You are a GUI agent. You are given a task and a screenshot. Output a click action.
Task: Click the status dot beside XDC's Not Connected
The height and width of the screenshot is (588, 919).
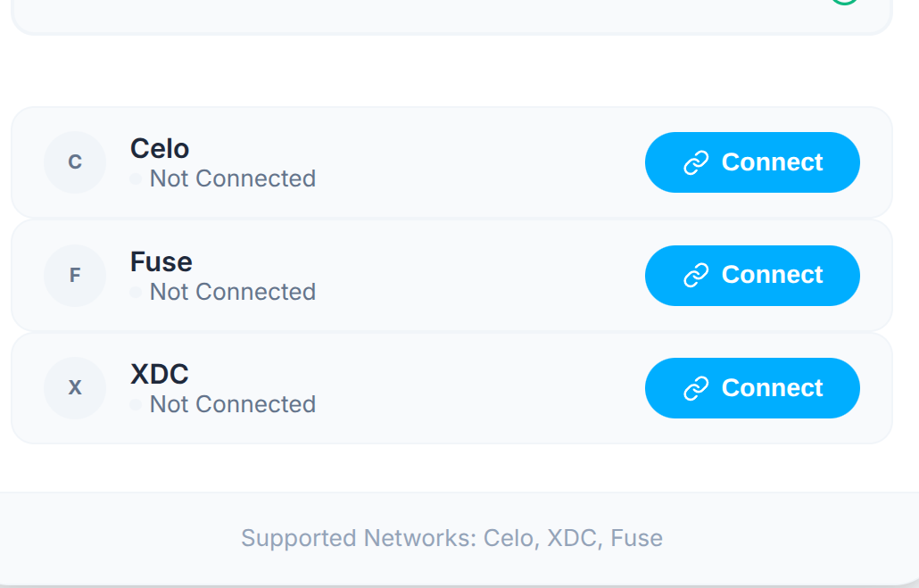[x=136, y=404]
